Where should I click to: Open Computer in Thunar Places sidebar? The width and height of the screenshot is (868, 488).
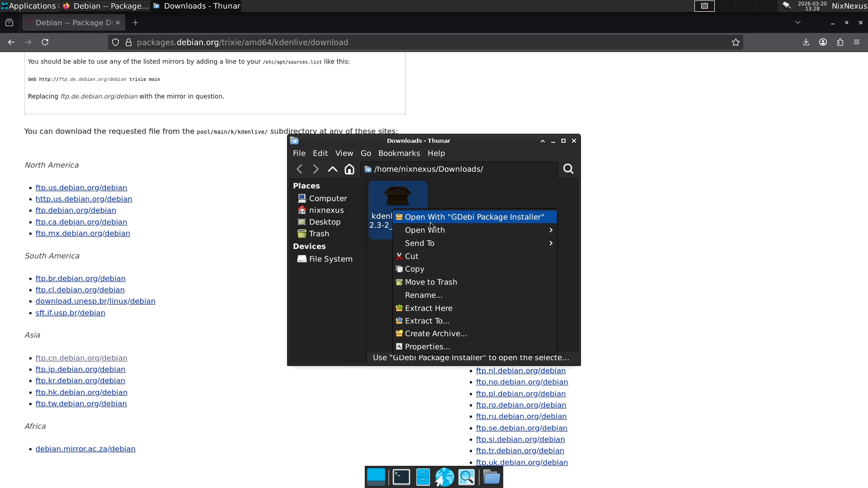pyautogui.click(x=328, y=198)
